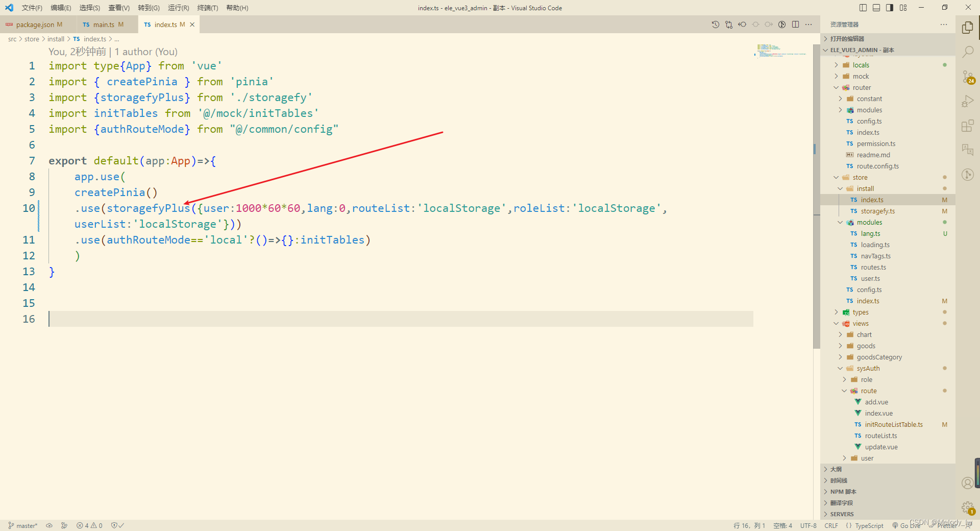Expand the goodsCategory folder
The width and height of the screenshot is (980, 531).
click(888, 357)
